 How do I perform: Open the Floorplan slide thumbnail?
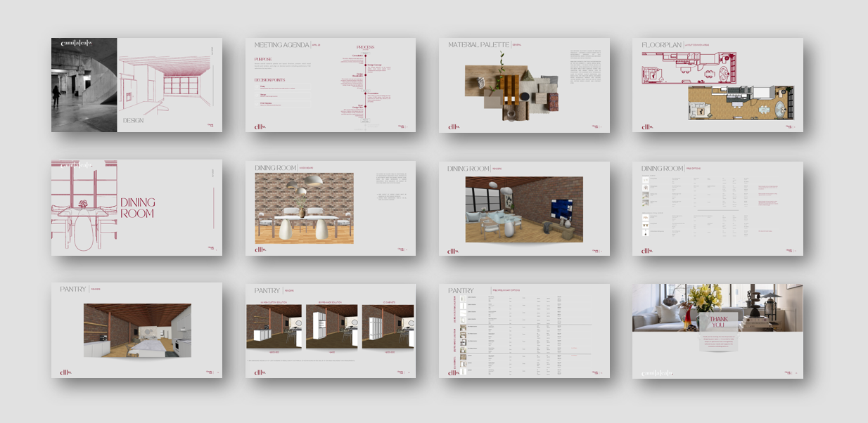click(x=717, y=85)
